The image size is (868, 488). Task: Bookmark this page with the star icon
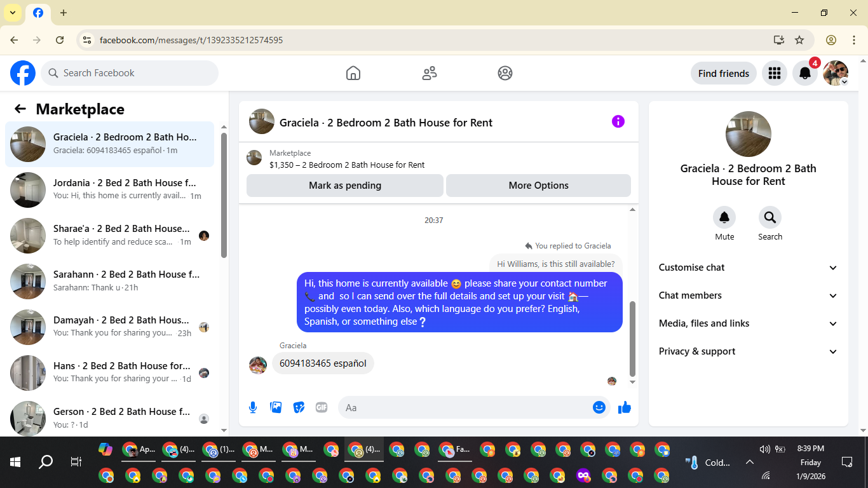click(x=799, y=40)
